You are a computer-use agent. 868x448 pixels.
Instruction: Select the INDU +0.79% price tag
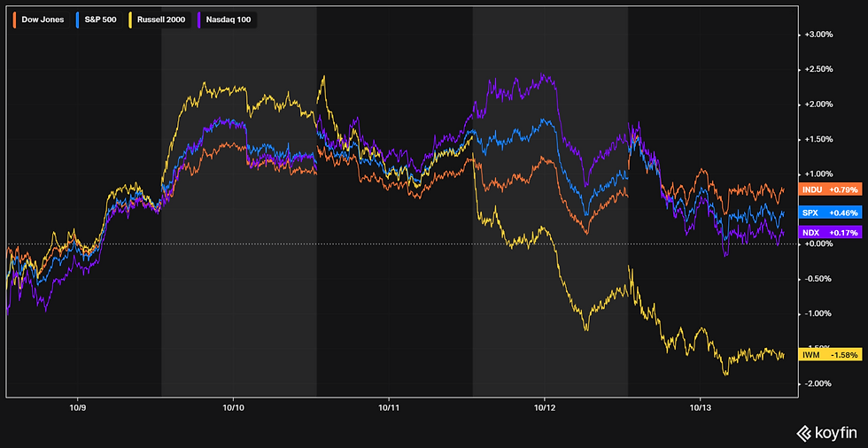point(831,189)
